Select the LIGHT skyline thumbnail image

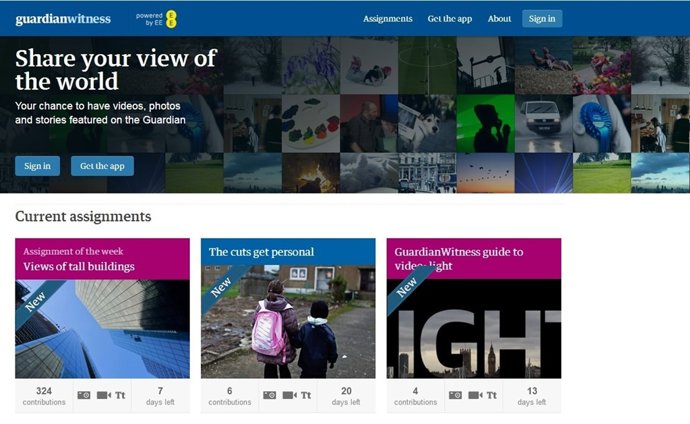point(473,328)
